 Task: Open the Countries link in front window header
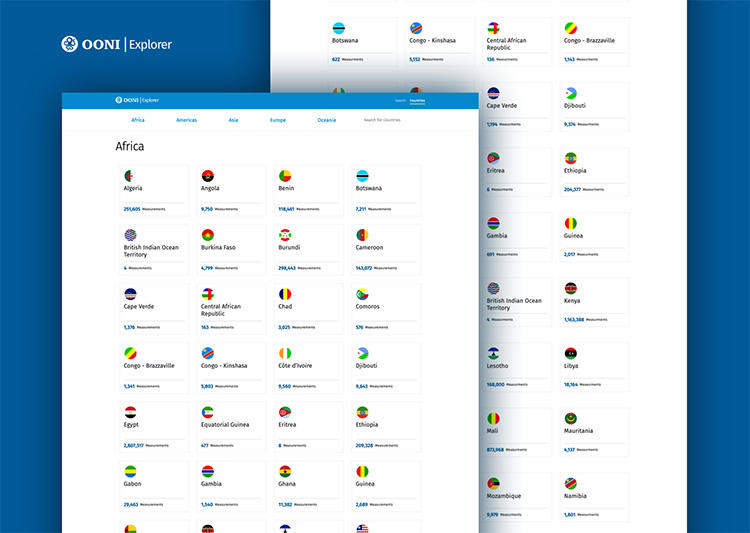417,100
